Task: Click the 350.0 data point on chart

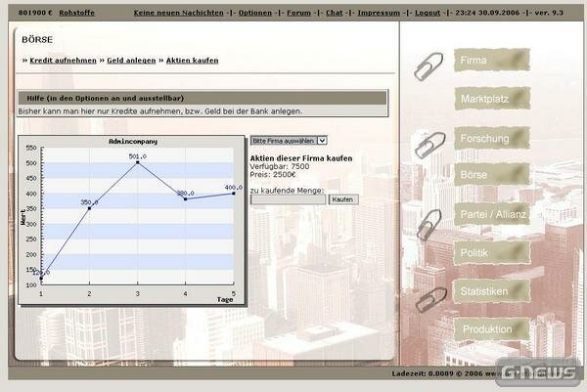Action: pos(89,208)
